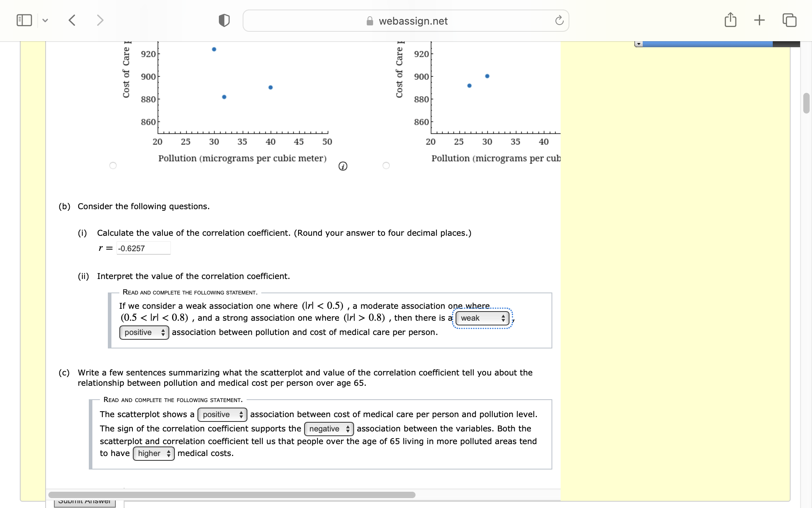Toggle the Safari sidebar
This screenshot has width=812, height=508.
pos(24,20)
